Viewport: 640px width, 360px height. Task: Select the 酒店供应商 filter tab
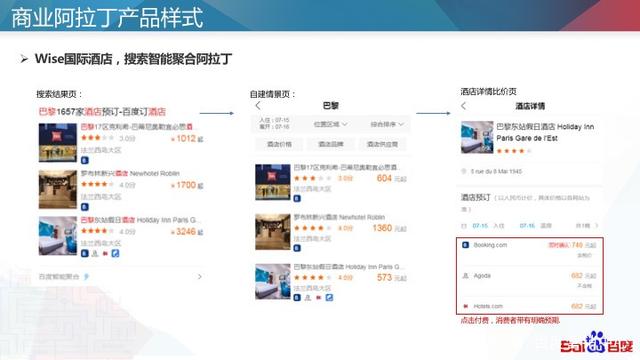pyautogui.click(x=382, y=144)
